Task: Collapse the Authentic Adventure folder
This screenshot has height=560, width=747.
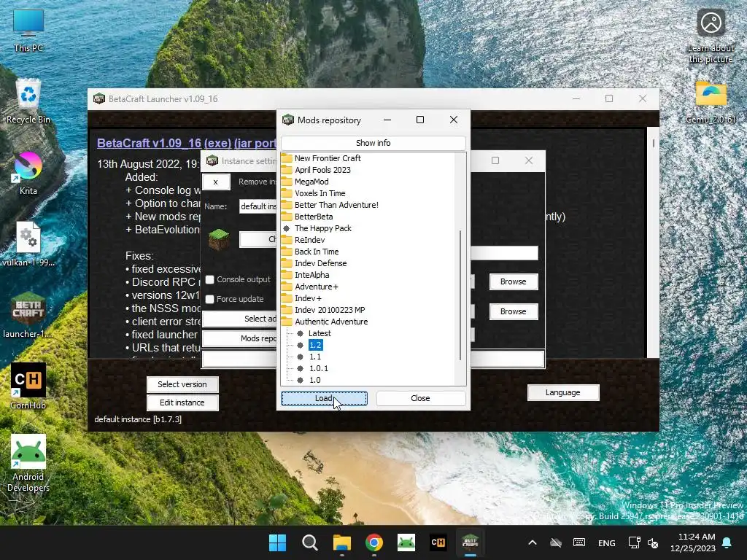Action: pos(331,322)
